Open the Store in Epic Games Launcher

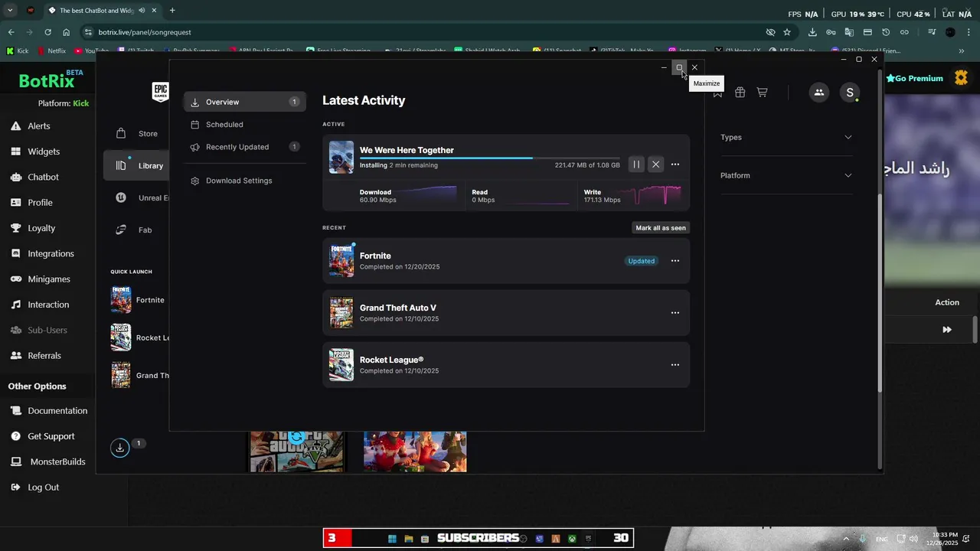[x=136, y=133]
